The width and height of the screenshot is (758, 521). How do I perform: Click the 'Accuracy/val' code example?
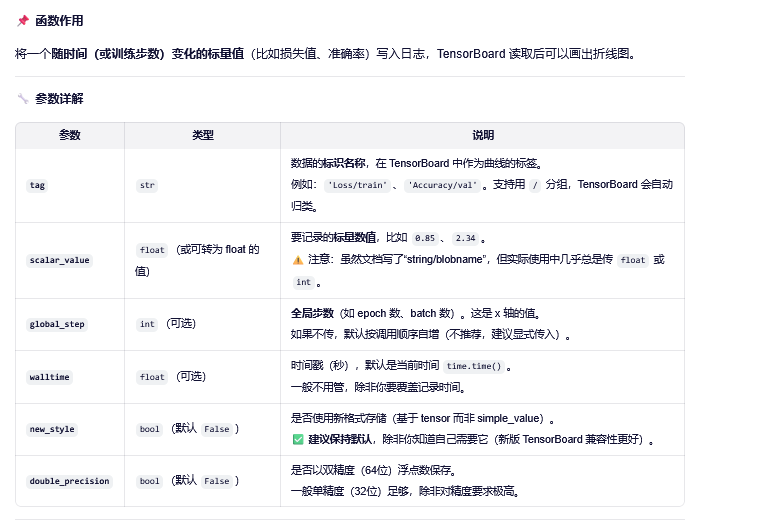(x=442, y=185)
